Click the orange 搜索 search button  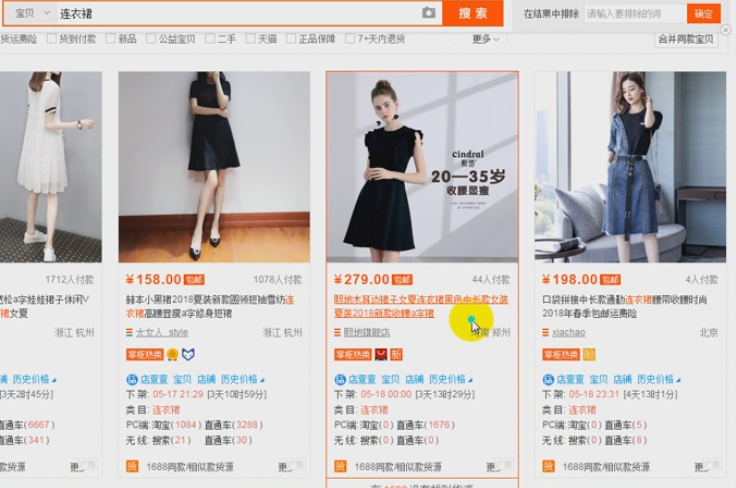point(473,13)
